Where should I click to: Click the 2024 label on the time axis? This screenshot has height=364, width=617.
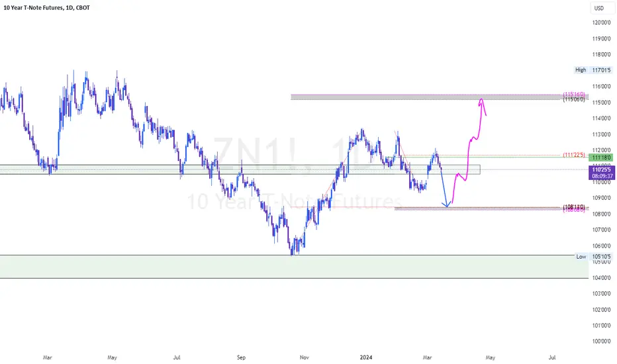pyautogui.click(x=366, y=357)
